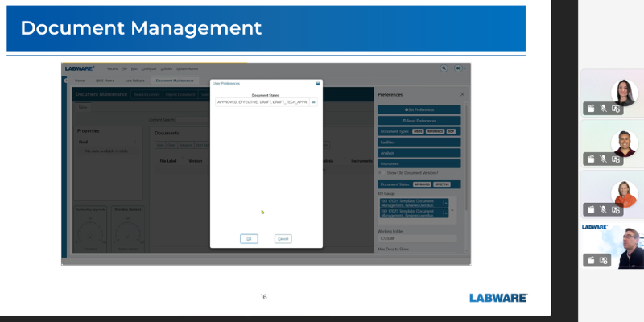Screen dimensions: 644x322
Task: Expand the Instrument preference bar
Action: (x=419, y=163)
